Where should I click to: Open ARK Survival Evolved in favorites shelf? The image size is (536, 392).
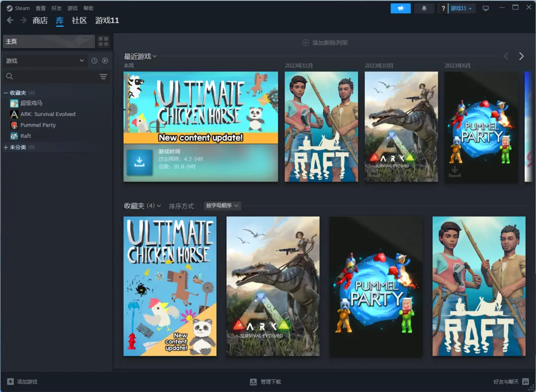pos(273,286)
